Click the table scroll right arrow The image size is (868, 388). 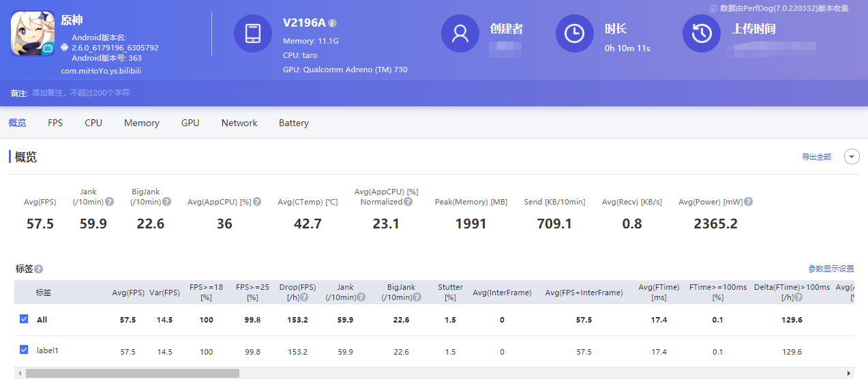point(849,374)
